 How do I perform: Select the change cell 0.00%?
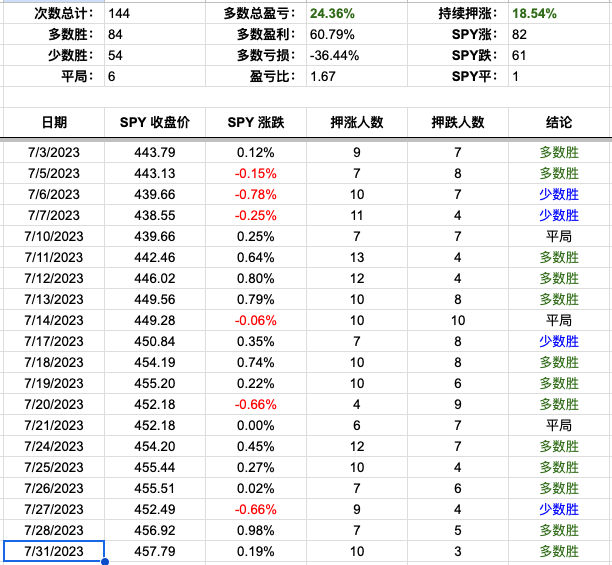click(x=256, y=426)
